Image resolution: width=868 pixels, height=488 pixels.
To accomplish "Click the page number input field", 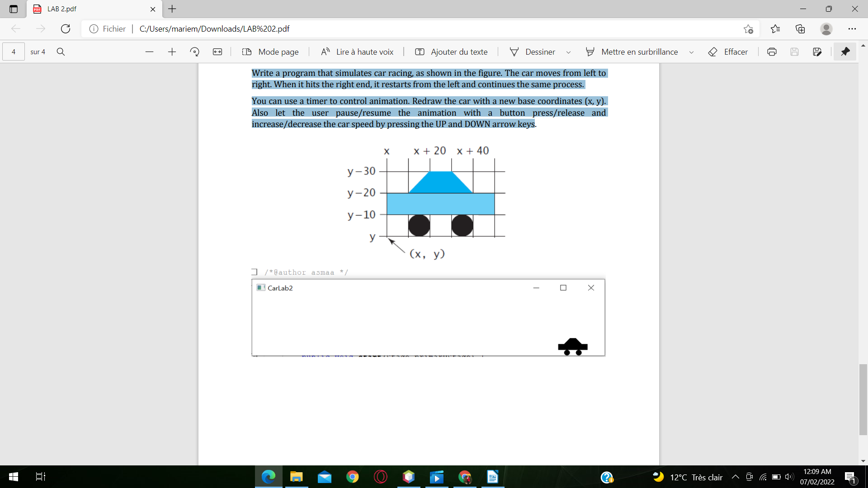I will (x=14, y=52).
